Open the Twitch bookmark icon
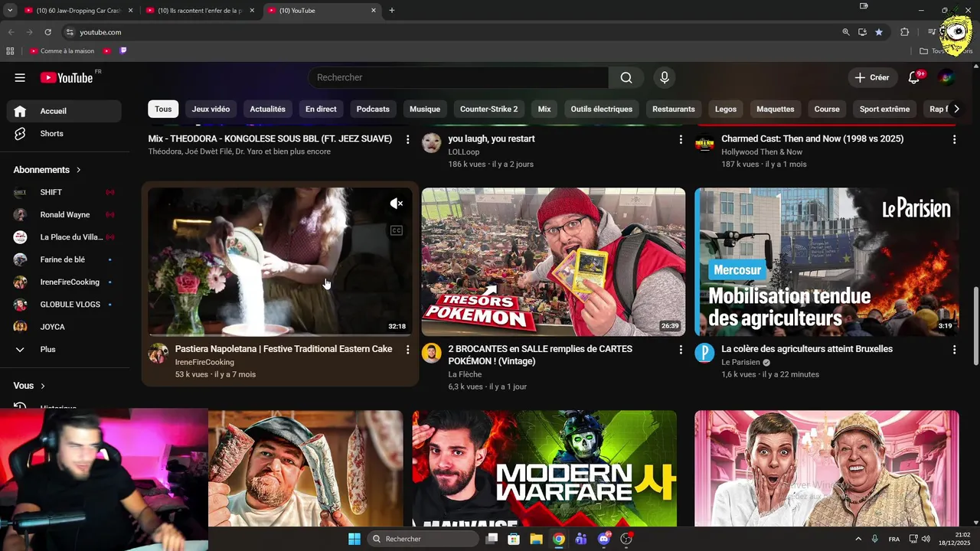980x551 pixels. 123,51
